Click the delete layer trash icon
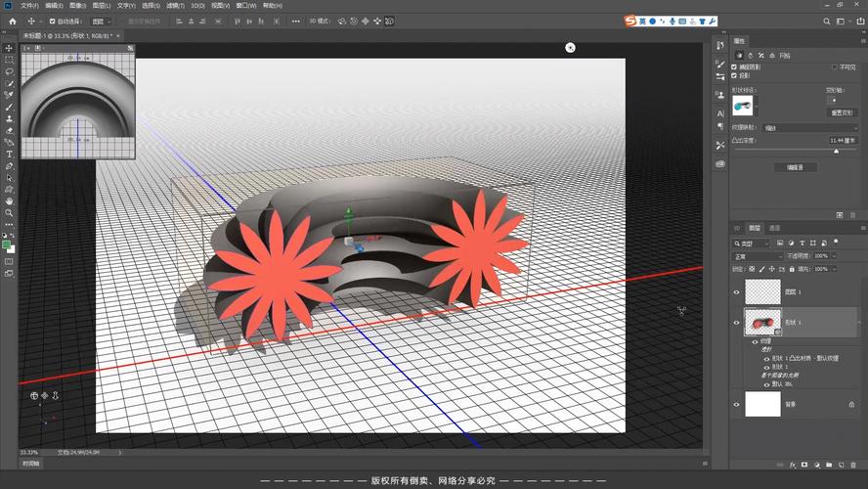Screen dimensions: 868x489 click(851, 465)
